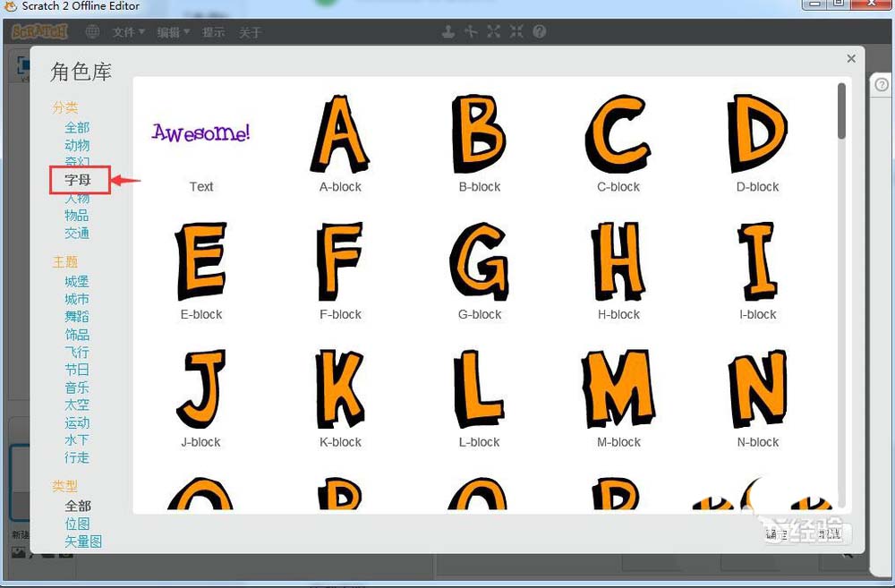Screen dimensions: 895x588
Task: Filter sprites by 动物 category
Action: (77, 145)
